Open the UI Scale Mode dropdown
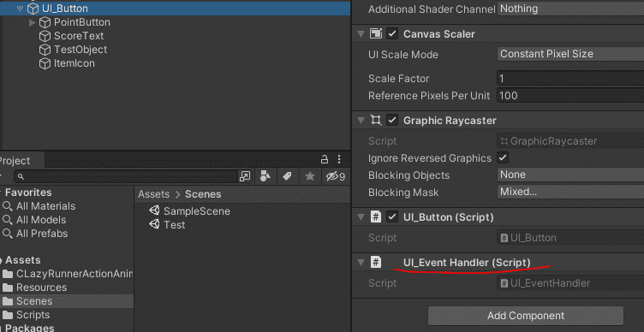The width and height of the screenshot is (644, 332). (x=570, y=54)
